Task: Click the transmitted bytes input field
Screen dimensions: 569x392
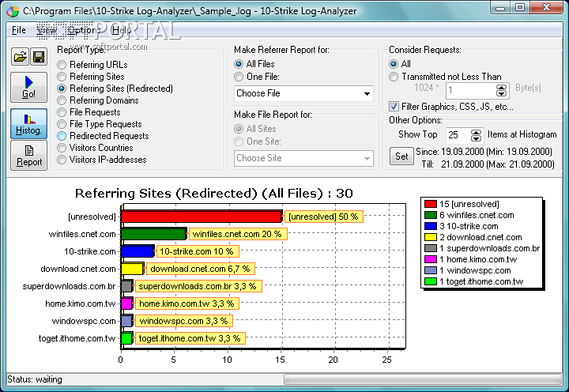Action: click(470, 90)
